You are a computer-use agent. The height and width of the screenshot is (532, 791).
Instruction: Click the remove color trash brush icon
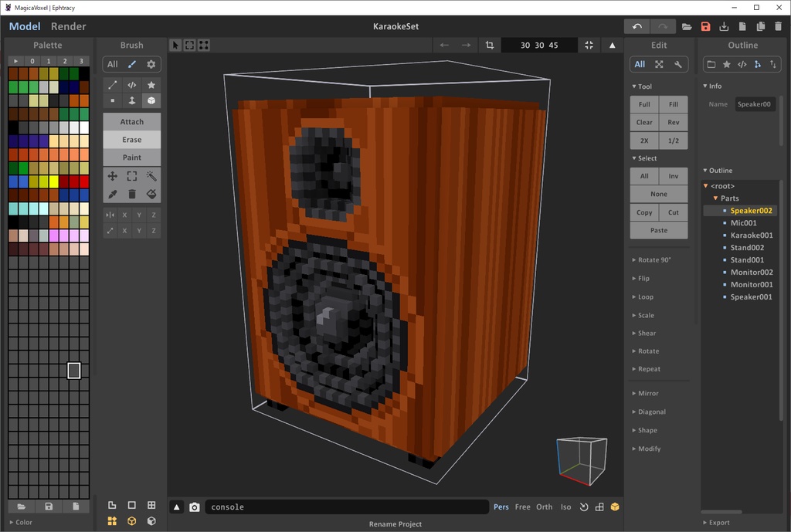[x=131, y=194]
